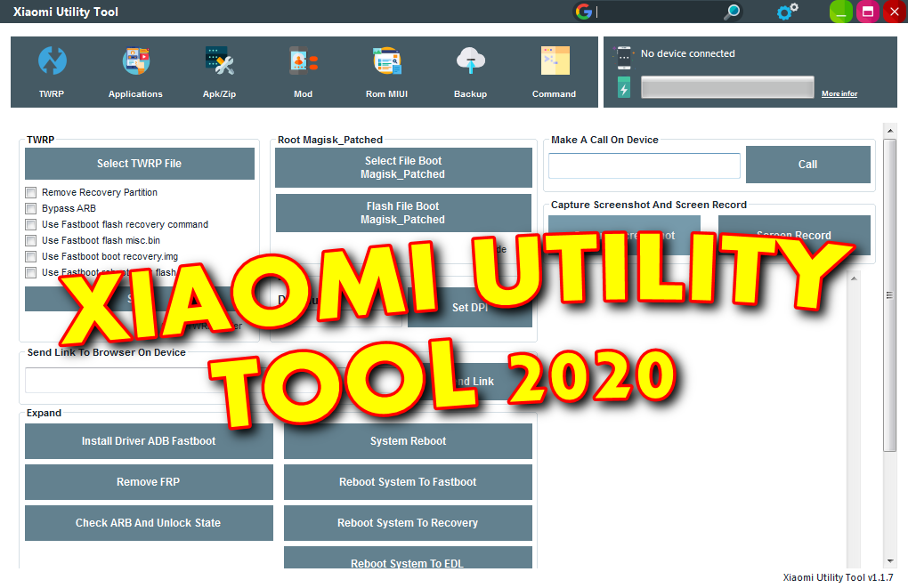
Task: Click the main vertical scrollbar thumb
Action: pyautogui.click(x=890, y=295)
